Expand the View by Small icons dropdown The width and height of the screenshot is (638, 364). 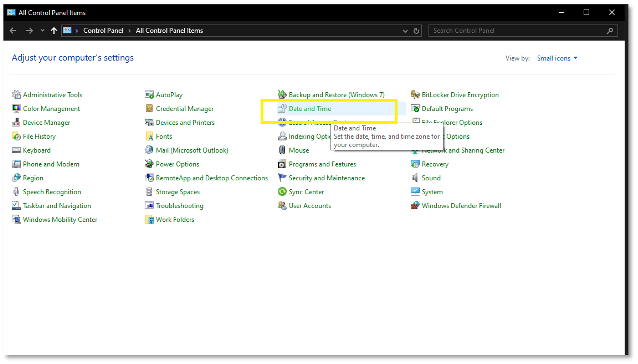[x=557, y=58]
